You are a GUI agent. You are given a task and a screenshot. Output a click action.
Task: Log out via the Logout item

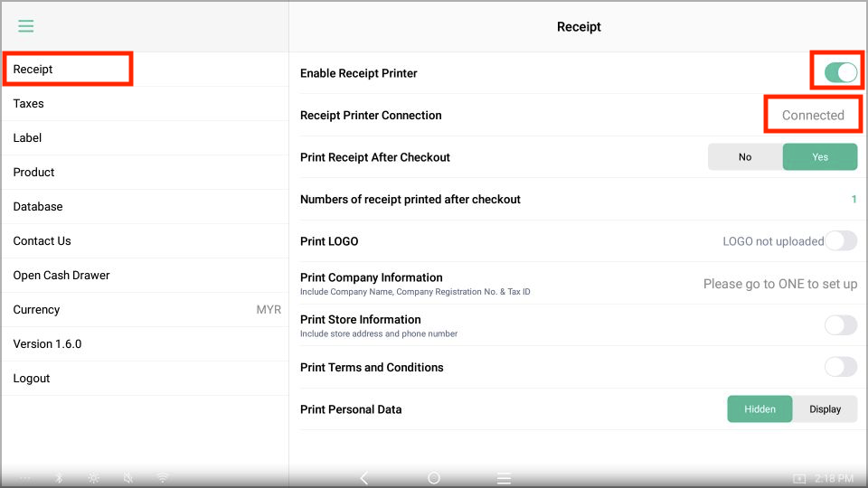(x=145, y=378)
